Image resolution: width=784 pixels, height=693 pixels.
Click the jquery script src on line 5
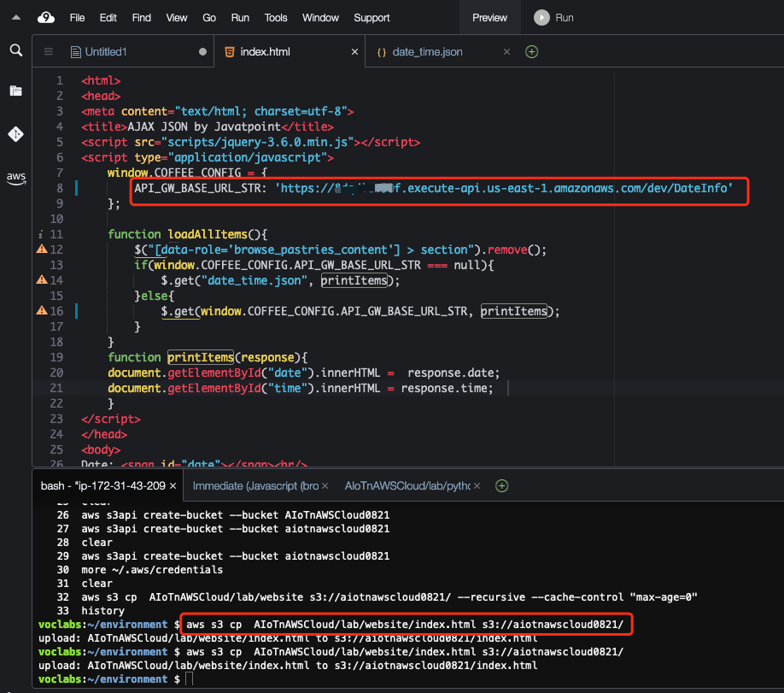click(x=258, y=142)
